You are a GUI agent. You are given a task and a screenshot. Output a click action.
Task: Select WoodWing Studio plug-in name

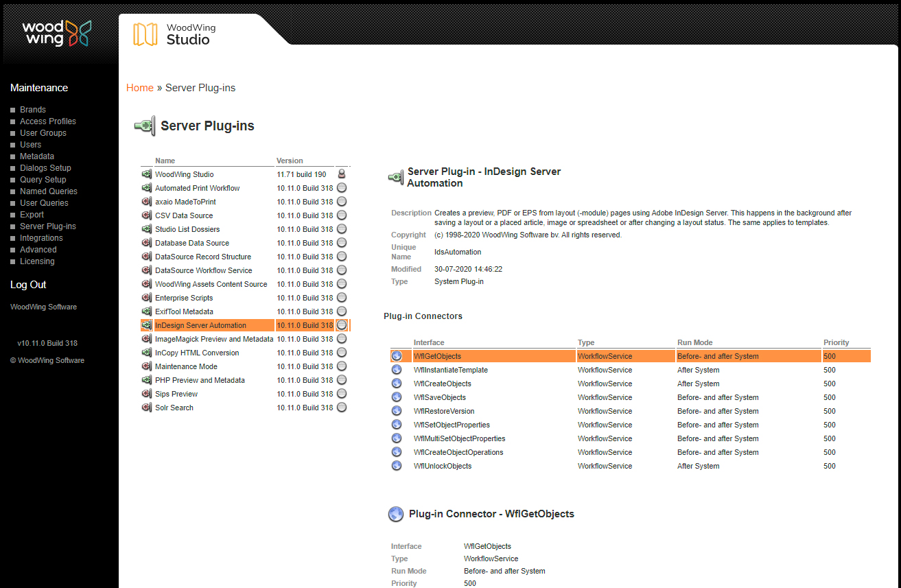[184, 174]
